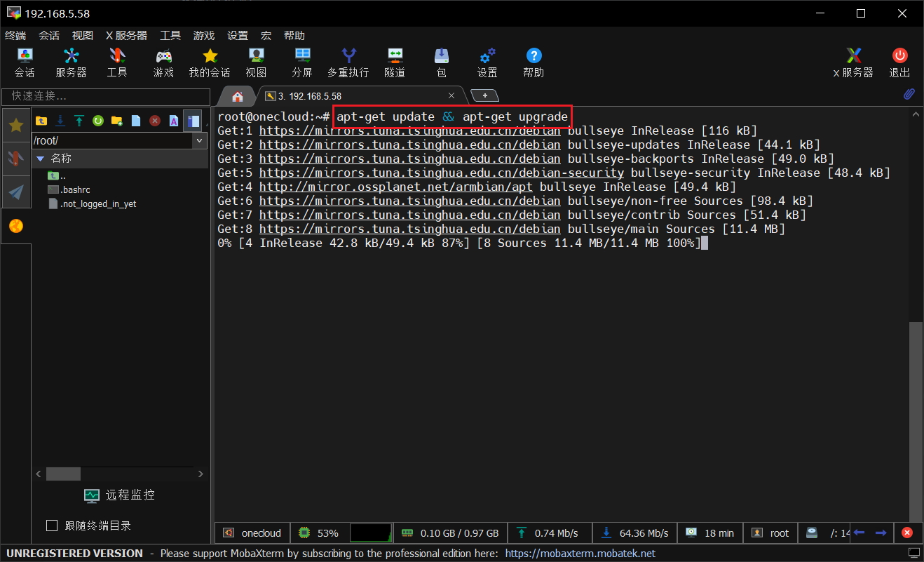Screen dimensions: 924x562
Task: Switch to the home tab
Action: tap(238, 96)
